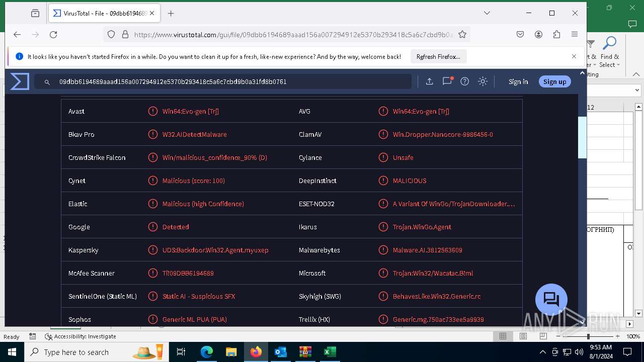
Task: Click the upload file icon
Action: pyautogui.click(x=429, y=81)
